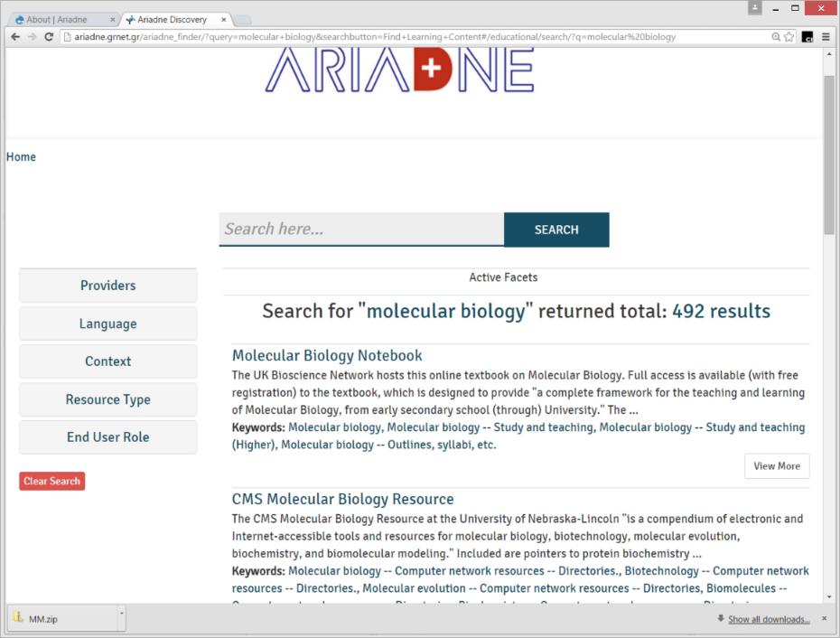The width and height of the screenshot is (840, 638).
Task: Open the CMS Molecular Biology Resource result
Action: click(343, 499)
